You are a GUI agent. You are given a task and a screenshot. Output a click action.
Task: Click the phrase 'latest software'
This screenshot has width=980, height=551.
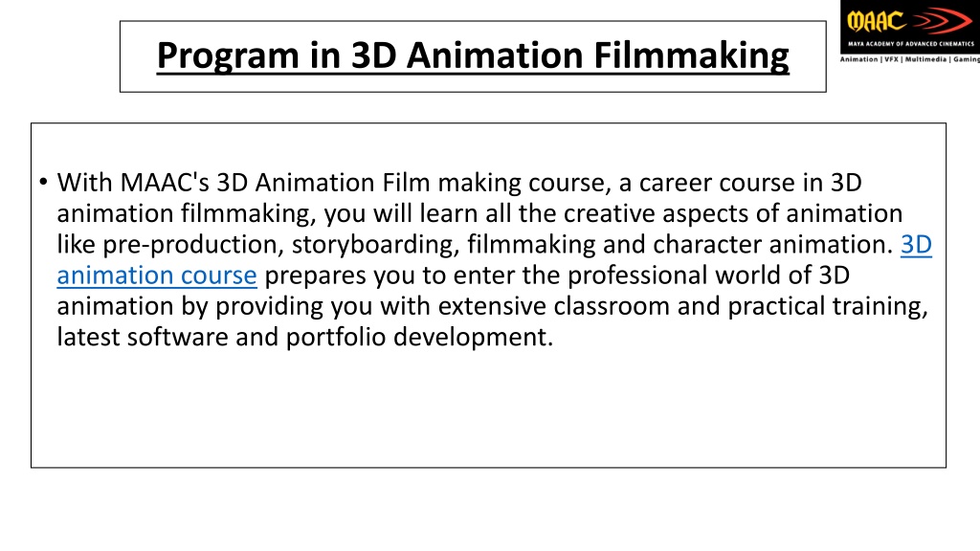pos(143,338)
